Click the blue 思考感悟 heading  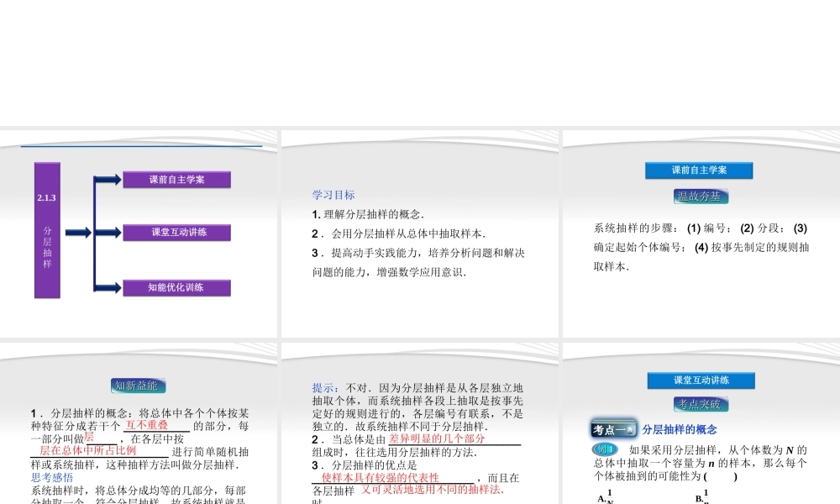52,477
